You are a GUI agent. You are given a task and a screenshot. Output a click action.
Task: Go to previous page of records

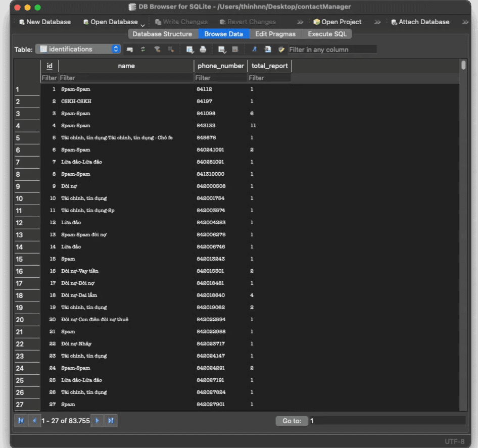pyautogui.click(x=34, y=421)
